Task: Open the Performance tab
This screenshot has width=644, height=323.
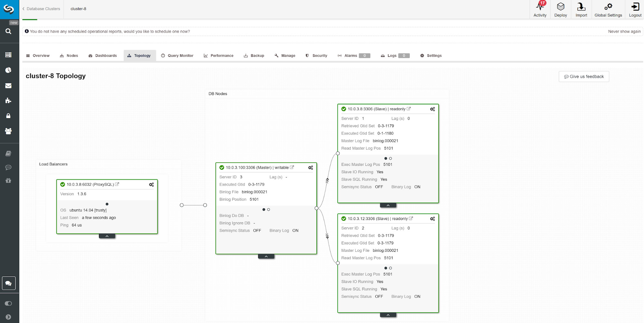Action: tap(218, 56)
